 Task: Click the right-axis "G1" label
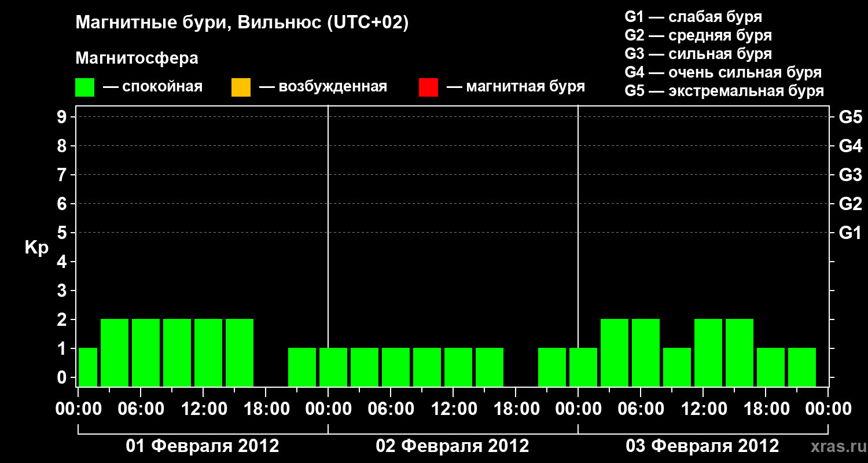pos(850,233)
